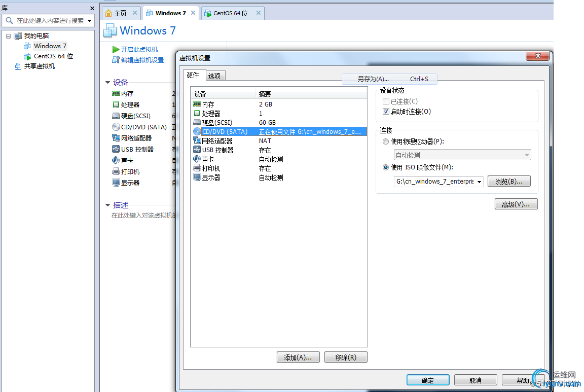Click the printer icon in main window devices
This screenshot has width=584, height=392.
(116, 171)
